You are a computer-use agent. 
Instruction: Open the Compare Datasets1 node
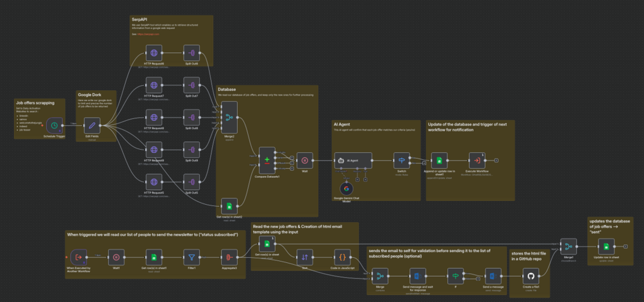pyautogui.click(x=267, y=161)
